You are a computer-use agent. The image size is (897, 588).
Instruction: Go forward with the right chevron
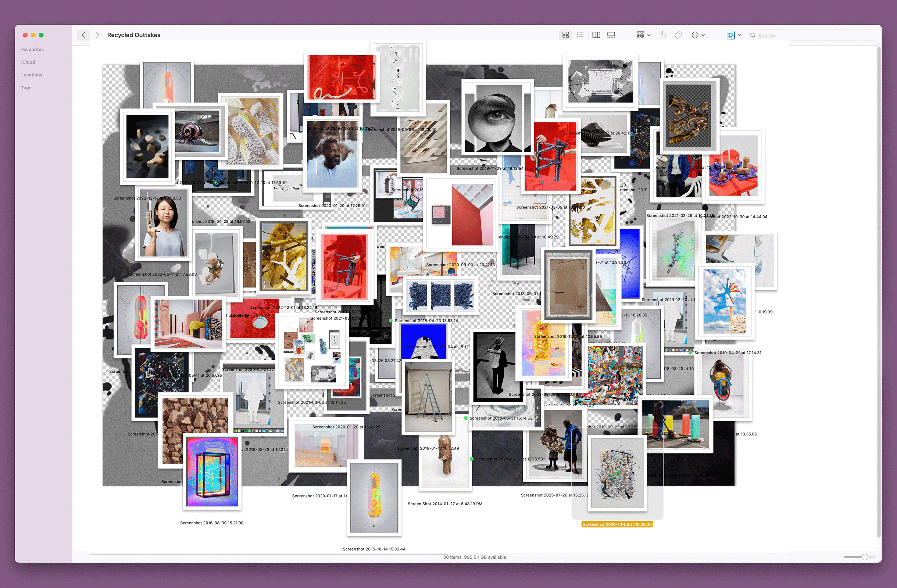pos(98,35)
